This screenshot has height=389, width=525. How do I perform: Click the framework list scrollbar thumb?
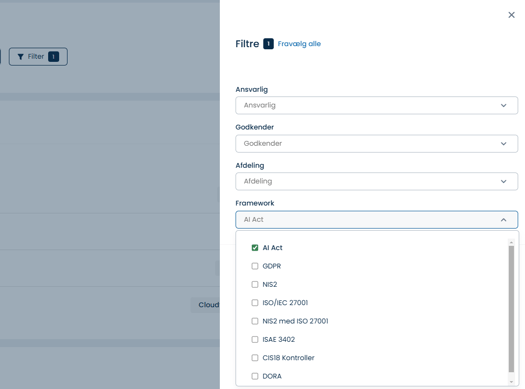(511, 309)
